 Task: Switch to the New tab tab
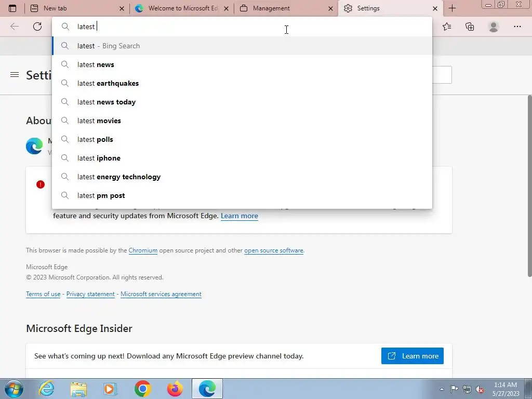[x=77, y=8]
